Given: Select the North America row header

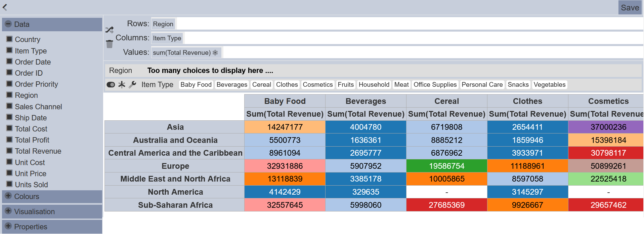Looking at the screenshot, I should (175, 192).
